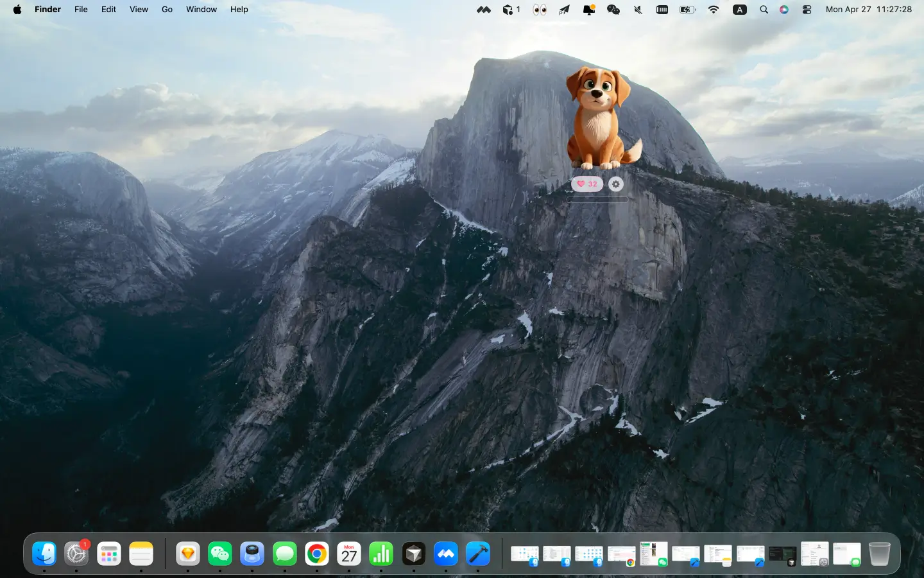
Task: Open the Messages app icon in the Dock
Action: point(285,554)
